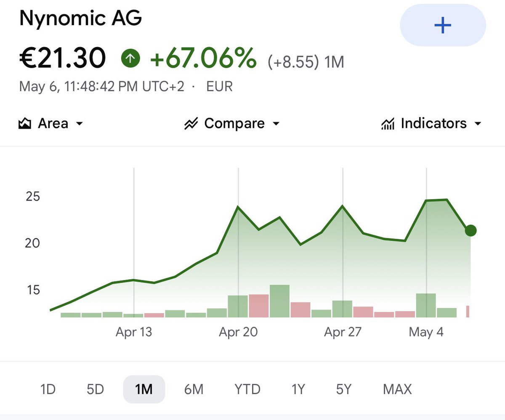Select the 5D time range
Viewport: 505px width, 420px height.
[x=95, y=389]
